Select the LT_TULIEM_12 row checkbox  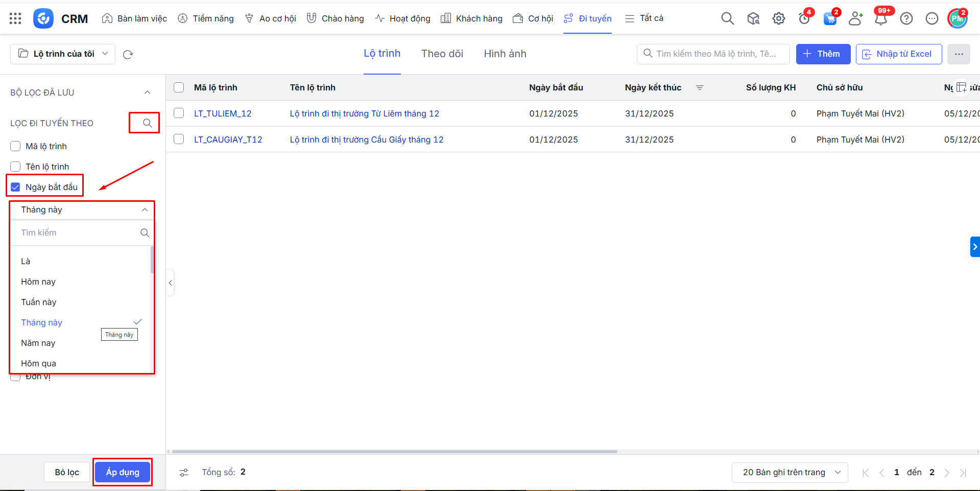[179, 113]
